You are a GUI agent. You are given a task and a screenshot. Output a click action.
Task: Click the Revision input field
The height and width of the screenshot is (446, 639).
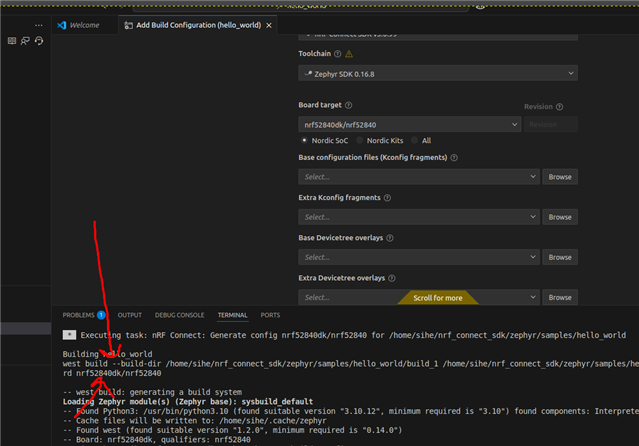551,124
